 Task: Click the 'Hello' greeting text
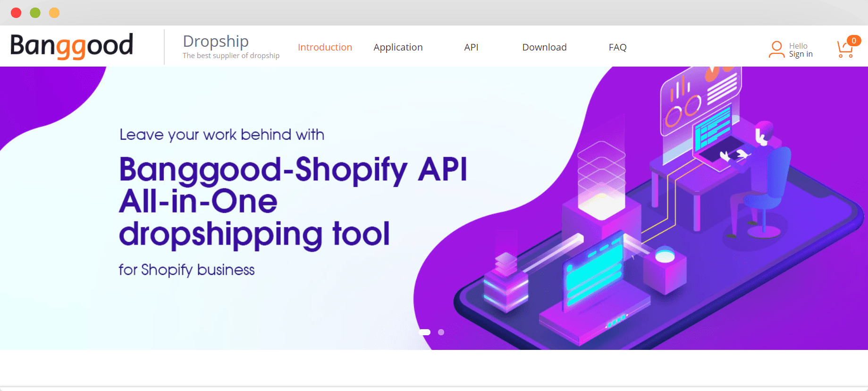coord(798,46)
